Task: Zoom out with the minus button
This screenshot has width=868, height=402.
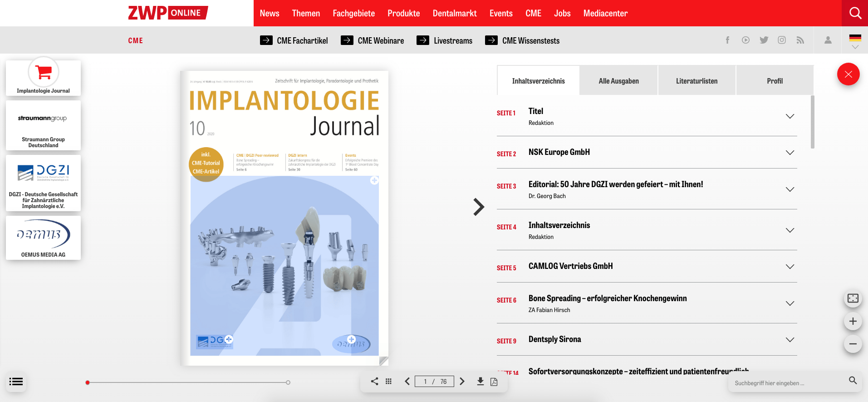Action: pyautogui.click(x=853, y=344)
